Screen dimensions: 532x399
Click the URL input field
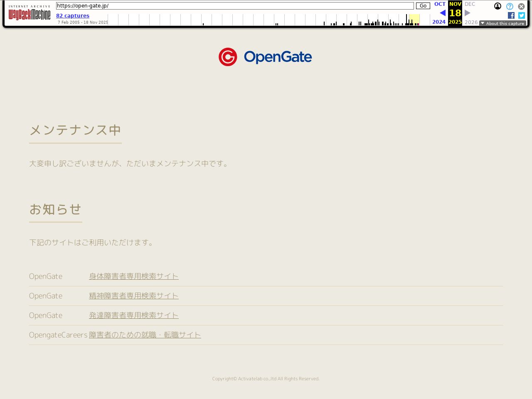coord(235,6)
